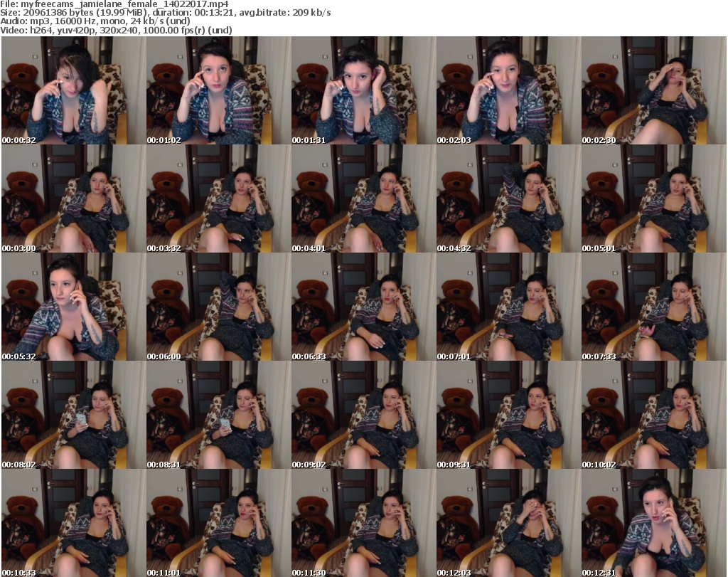This screenshot has height=577, width=728.
Task: Click the 'Audio: mp3, 16000 Hz' line
Action: coord(95,21)
